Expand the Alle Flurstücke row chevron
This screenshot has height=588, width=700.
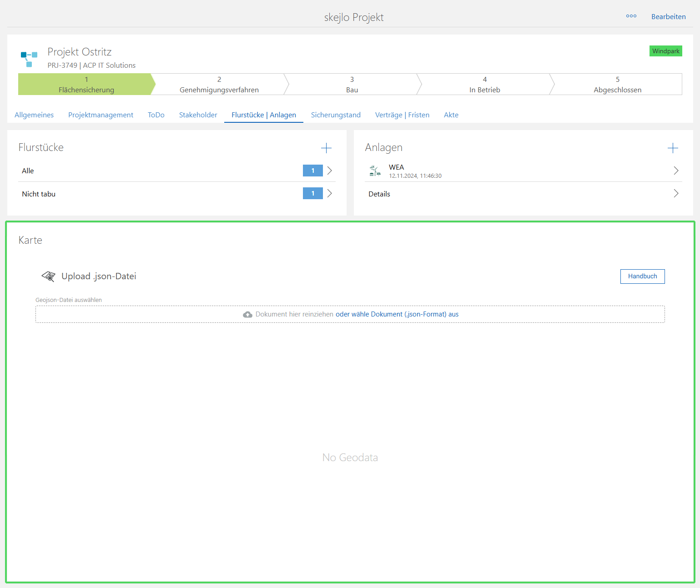(330, 171)
